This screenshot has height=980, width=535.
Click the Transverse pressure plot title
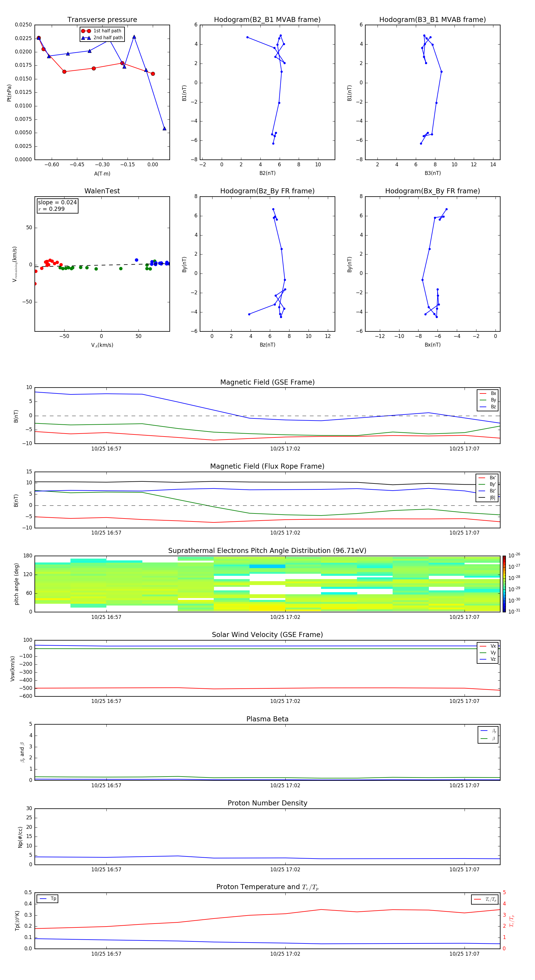(x=102, y=20)
